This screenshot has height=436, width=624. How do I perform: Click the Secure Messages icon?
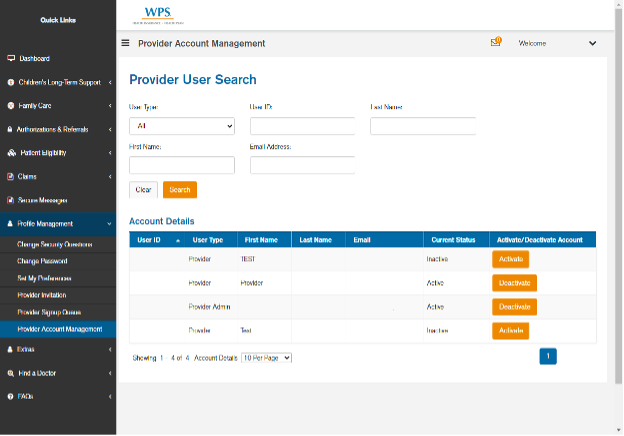pyautogui.click(x=11, y=200)
